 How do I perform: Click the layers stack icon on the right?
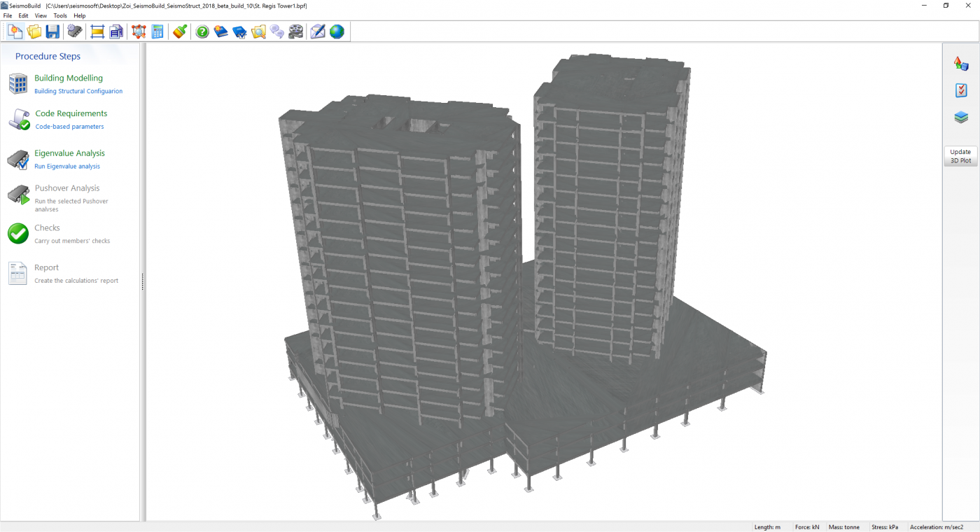961,118
